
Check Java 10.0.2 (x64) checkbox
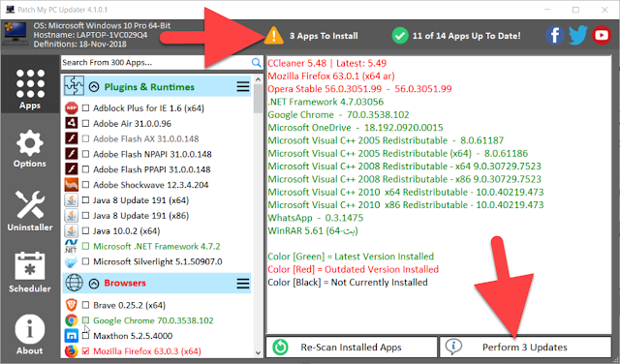[x=85, y=230]
